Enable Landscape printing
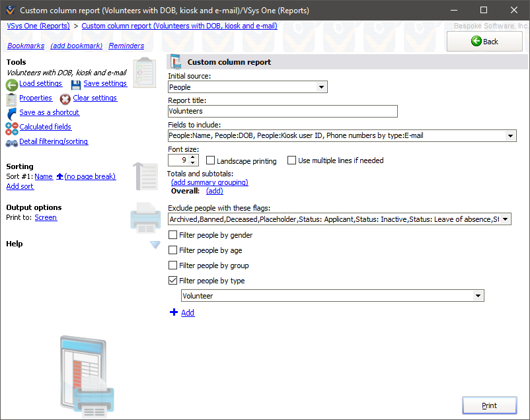Screen dimensions: 530x420 [x=209, y=160]
